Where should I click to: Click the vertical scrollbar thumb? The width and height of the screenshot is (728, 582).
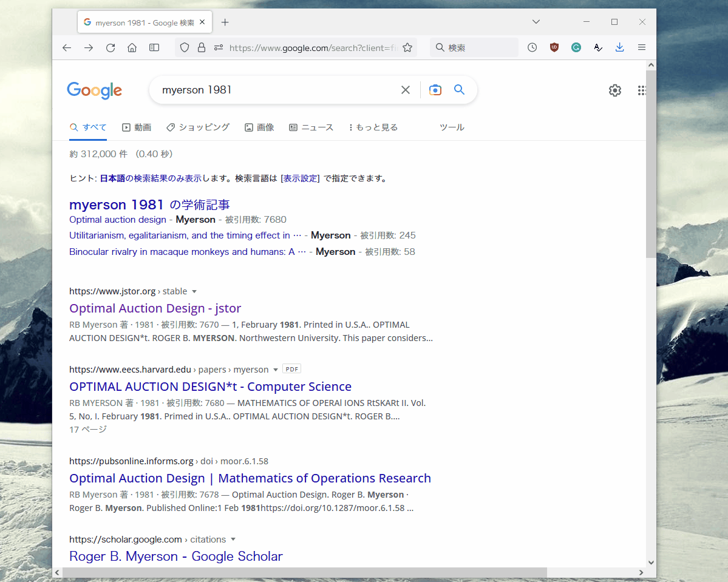tap(651, 163)
